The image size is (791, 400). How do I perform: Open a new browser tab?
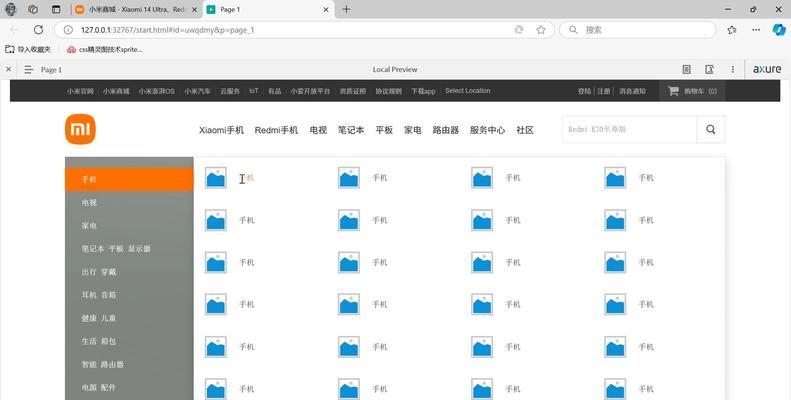point(346,9)
